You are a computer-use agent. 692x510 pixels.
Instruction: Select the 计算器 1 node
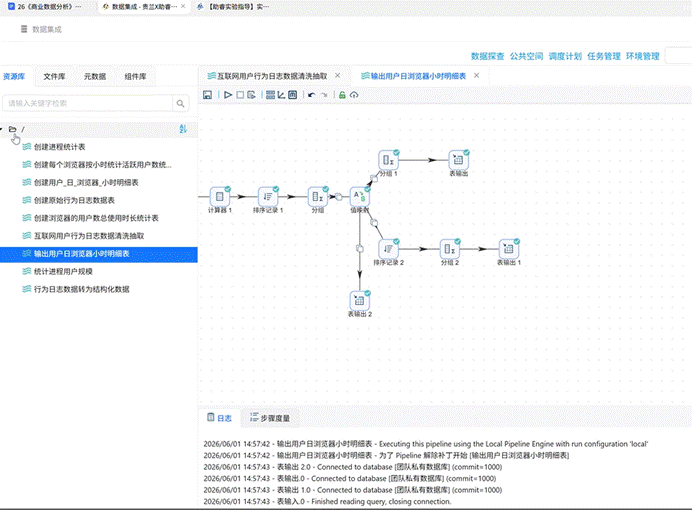click(x=219, y=197)
